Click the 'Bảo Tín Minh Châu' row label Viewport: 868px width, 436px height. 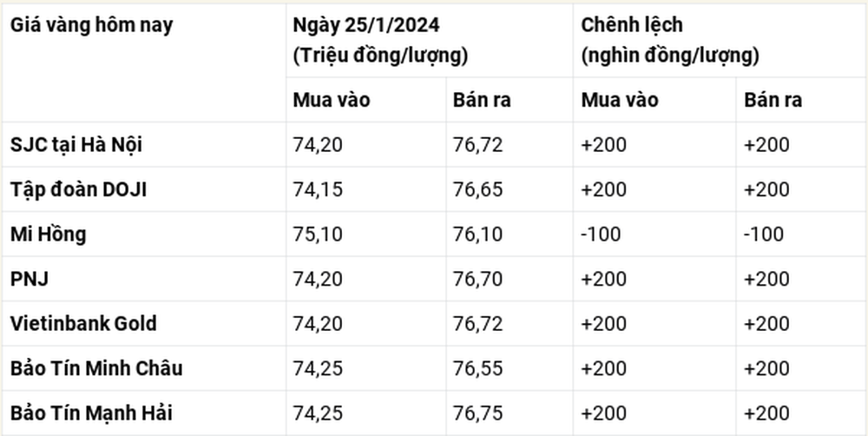point(96,368)
